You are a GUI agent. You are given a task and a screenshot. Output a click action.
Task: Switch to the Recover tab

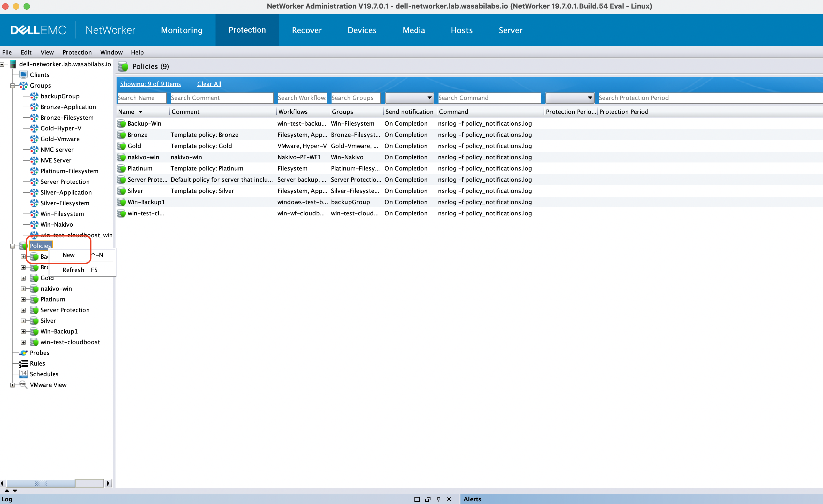click(x=307, y=30)
